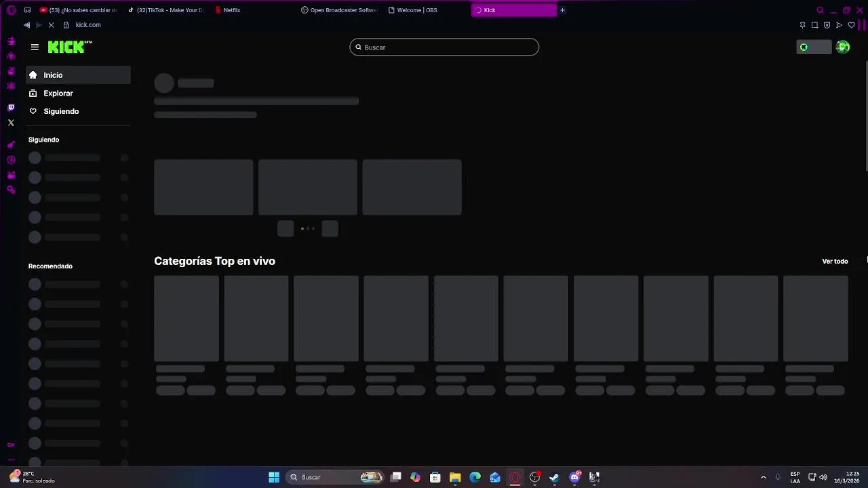Image resolution: width=868 pixels, height=488 pixels.
Task: Open a new browser tab
Action: click(x=562, y=10)
